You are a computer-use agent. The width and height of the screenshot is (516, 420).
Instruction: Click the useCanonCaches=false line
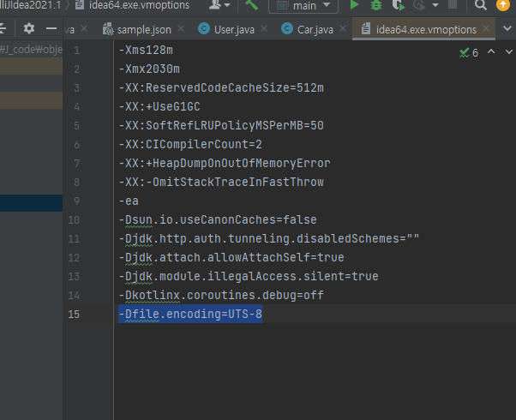coord(218,220)
